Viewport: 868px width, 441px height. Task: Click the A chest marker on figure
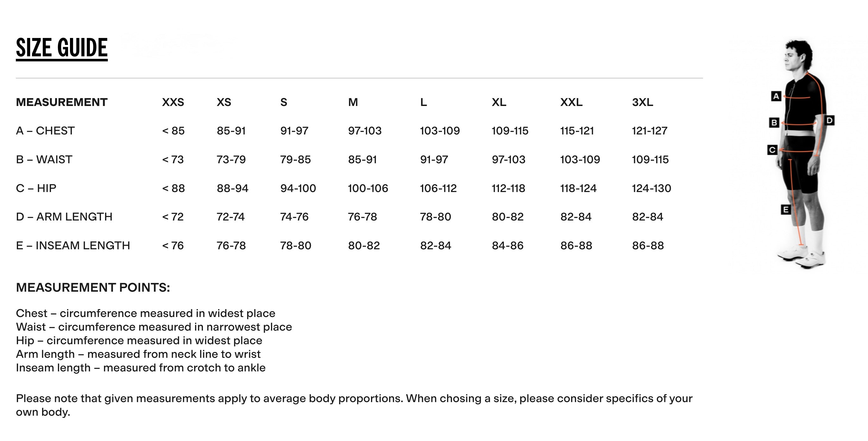point(776,96)
